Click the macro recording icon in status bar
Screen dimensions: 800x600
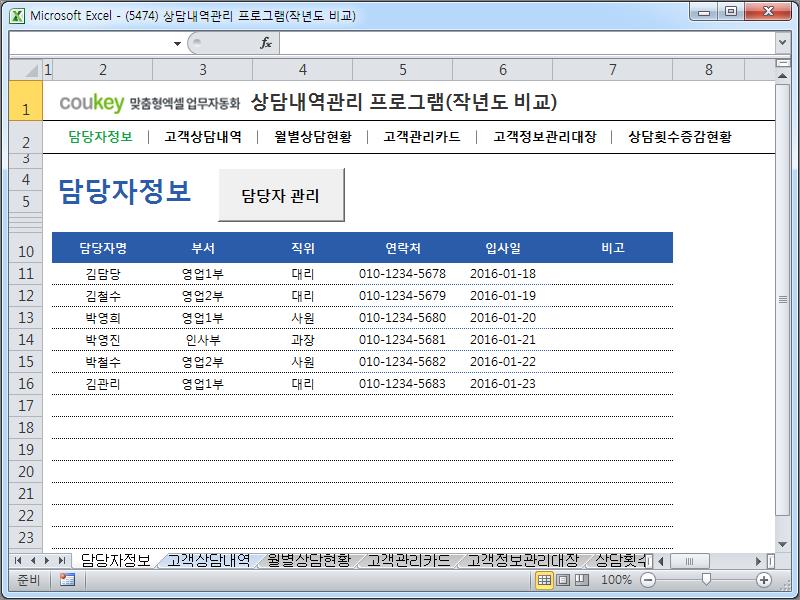click(67, 580)
